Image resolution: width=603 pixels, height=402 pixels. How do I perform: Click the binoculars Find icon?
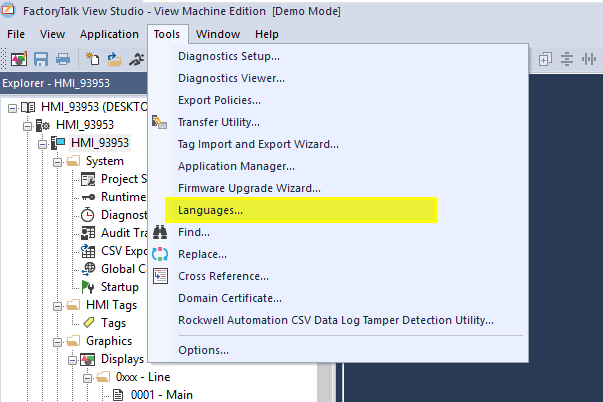click(x=160, y=232)
